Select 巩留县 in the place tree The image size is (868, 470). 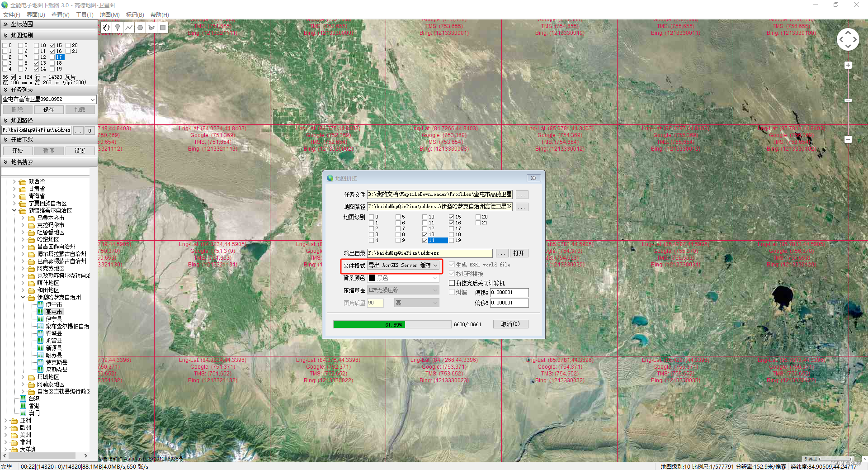(54, 341)
